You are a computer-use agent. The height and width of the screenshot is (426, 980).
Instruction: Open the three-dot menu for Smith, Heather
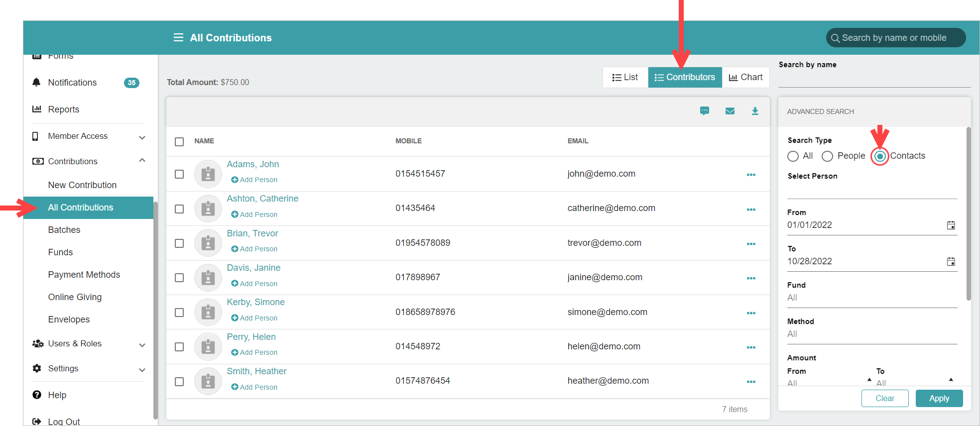point(751,382)
